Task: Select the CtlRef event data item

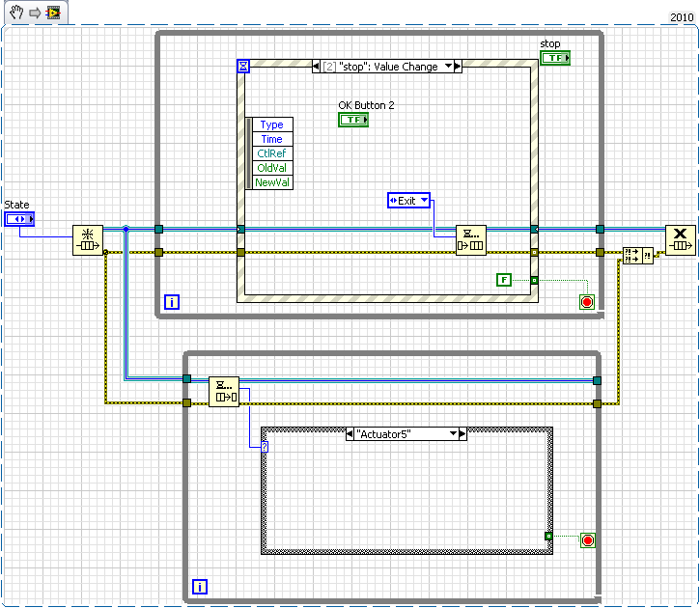Action: click(271, 153)
